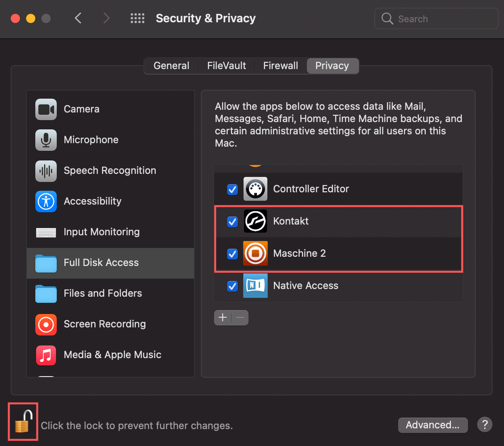Uncheck the Controller Editor checkbox
The image size is (504, 446).
click(232, 189)
